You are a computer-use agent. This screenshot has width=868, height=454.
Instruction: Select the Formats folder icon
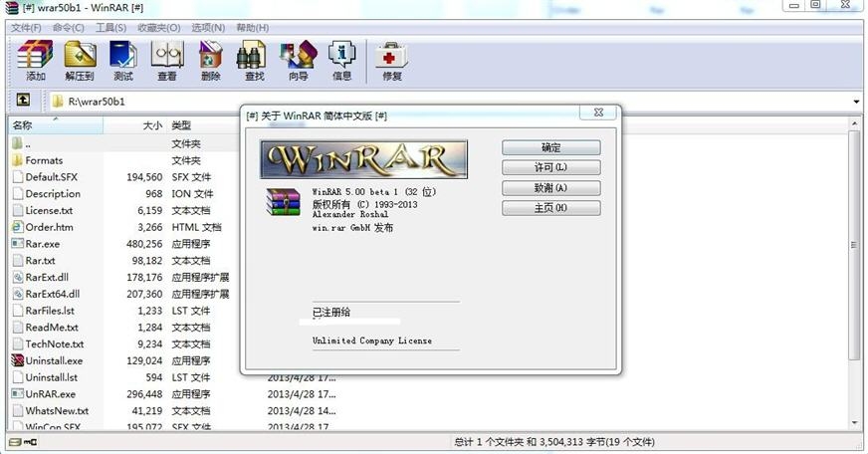(17, 160)
